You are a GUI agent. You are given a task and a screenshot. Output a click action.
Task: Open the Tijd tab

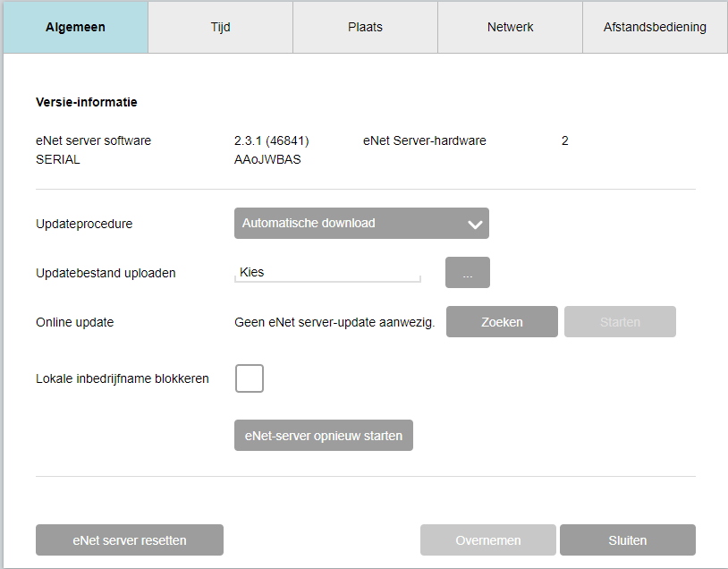point(220,27)
